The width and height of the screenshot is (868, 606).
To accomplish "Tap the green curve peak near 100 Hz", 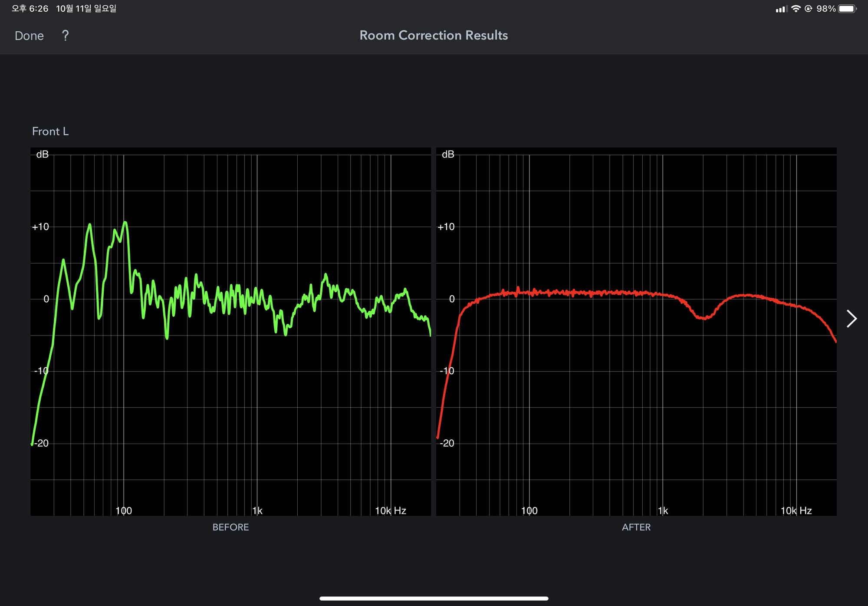I will (x=125, y=223).
